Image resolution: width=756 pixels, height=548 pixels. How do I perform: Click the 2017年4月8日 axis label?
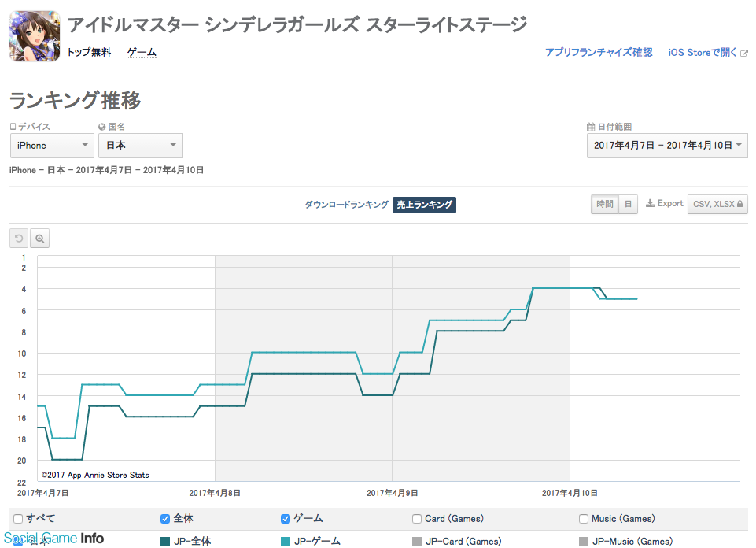pos(215,493)
